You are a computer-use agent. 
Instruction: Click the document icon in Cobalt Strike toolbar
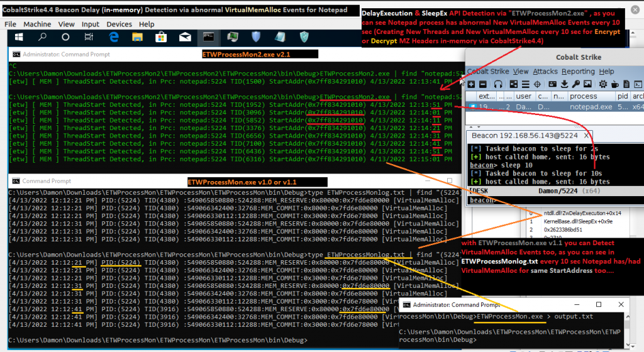click(626, 84)
